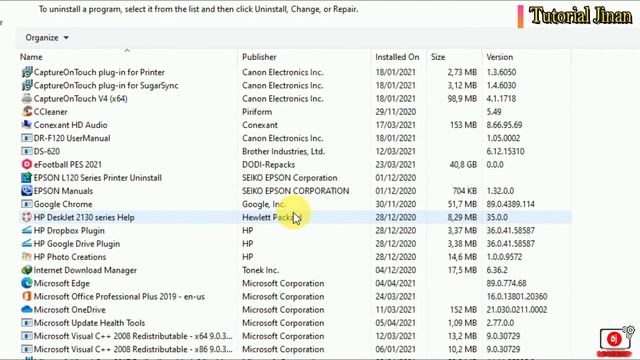Image resolution: width=640 pixels, height=360 pixels.
Task: Select the Microsoft Edge icon
Action: click(27, 283)
